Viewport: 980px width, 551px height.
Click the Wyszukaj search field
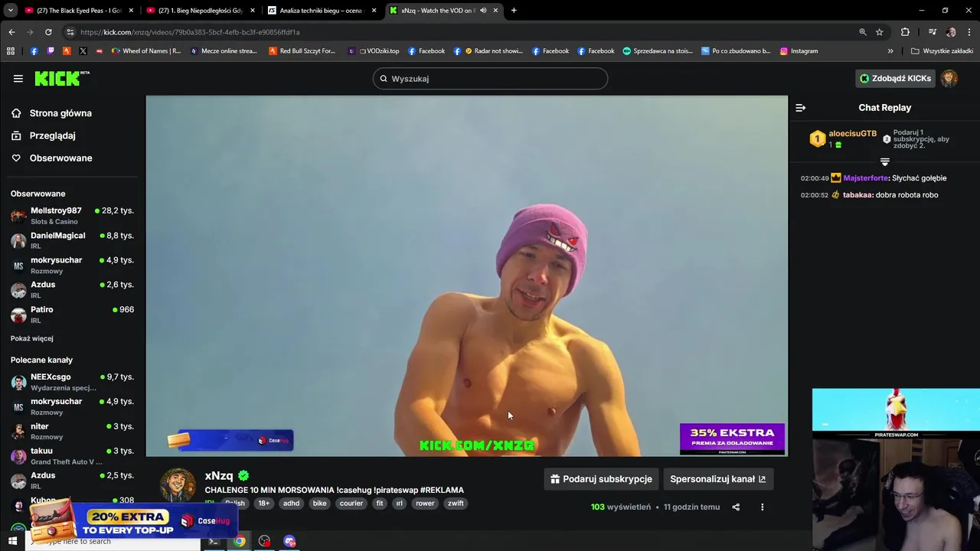[490, 79]
